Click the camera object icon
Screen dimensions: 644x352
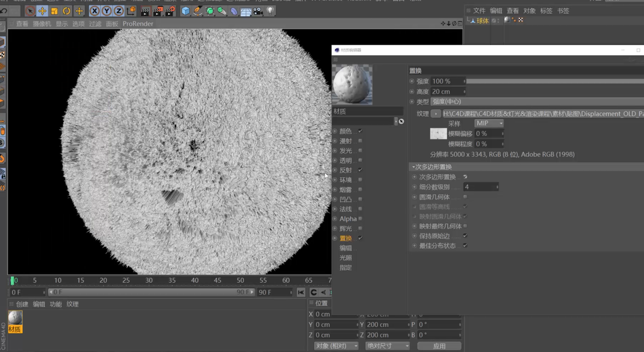click(258, 11)
